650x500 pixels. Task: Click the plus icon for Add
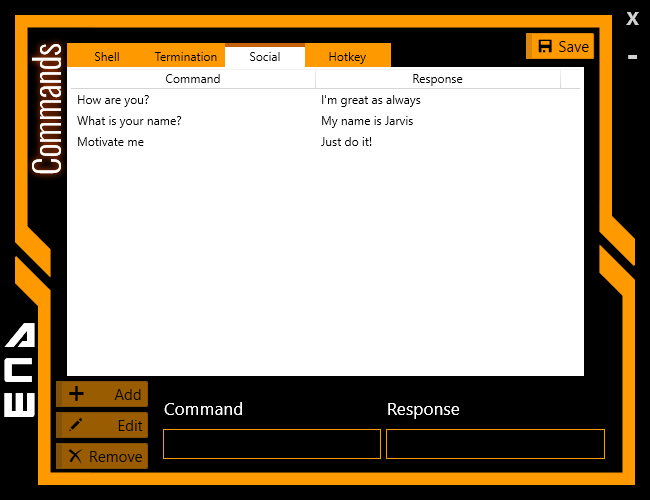(x=76, y=394)
